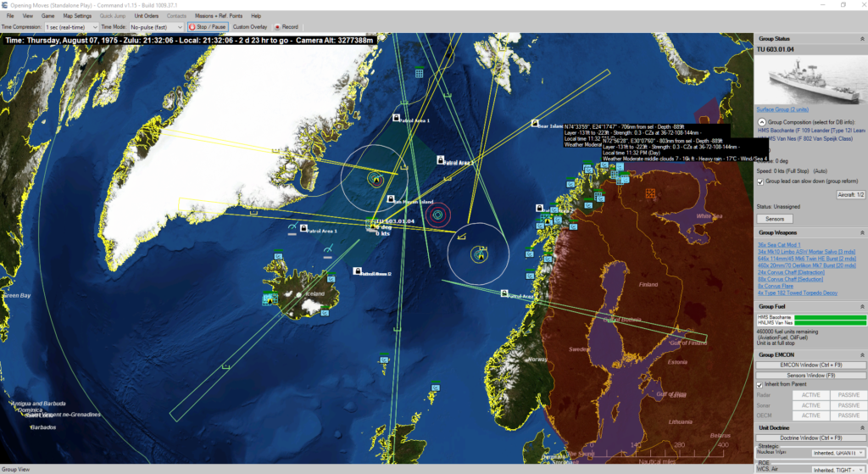
Task: Collapse the Group Weapons section
Action: pos(860,231)
